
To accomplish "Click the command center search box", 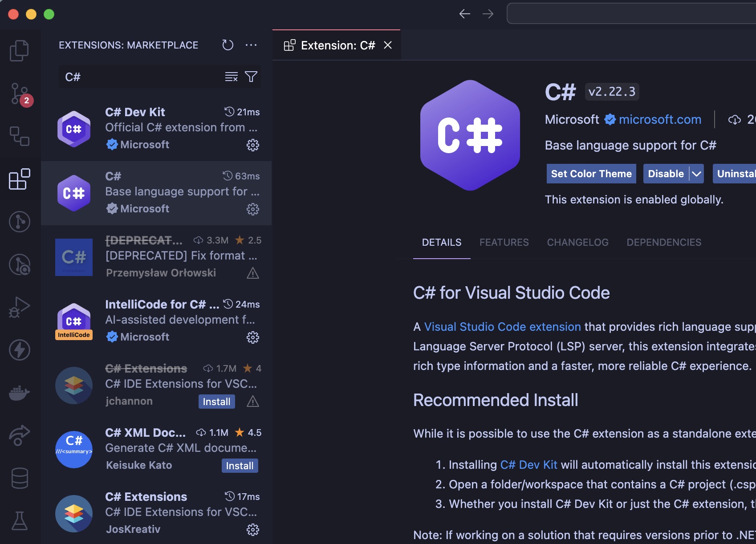I will click(x=631, y=14).
